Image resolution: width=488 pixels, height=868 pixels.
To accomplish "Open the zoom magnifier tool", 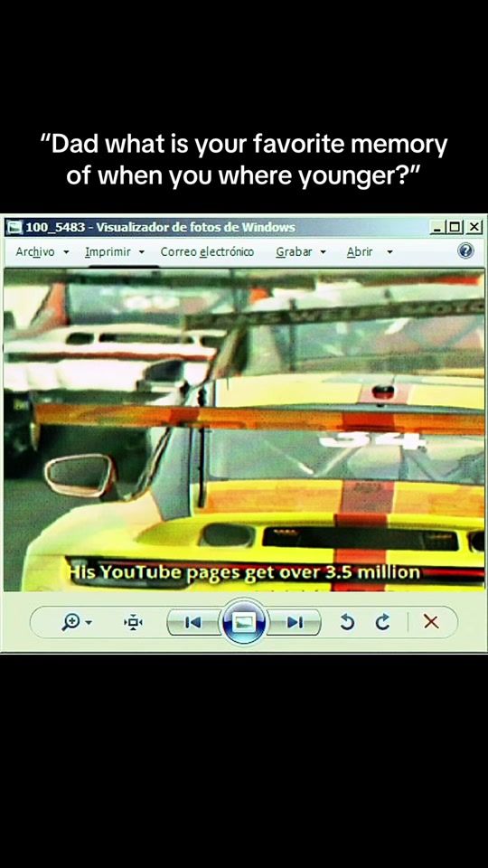I will click(x=71, y=622).
